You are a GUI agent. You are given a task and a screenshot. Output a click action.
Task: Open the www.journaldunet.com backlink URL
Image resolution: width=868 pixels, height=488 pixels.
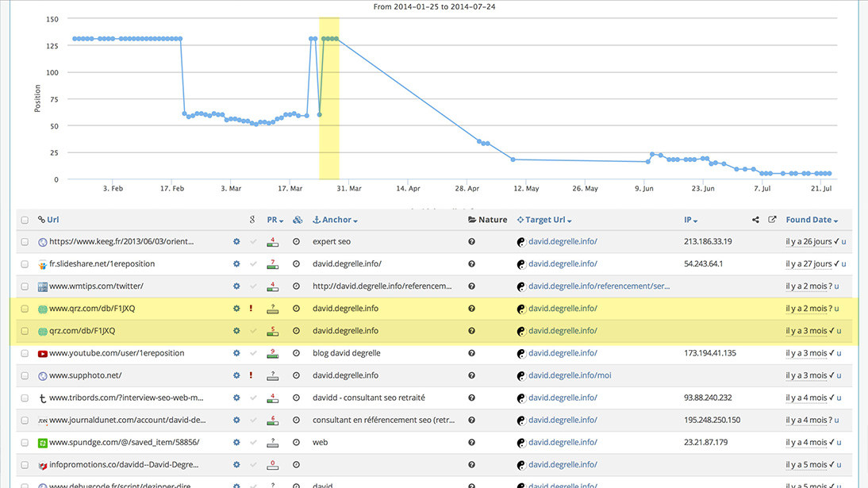pos(127,420)
